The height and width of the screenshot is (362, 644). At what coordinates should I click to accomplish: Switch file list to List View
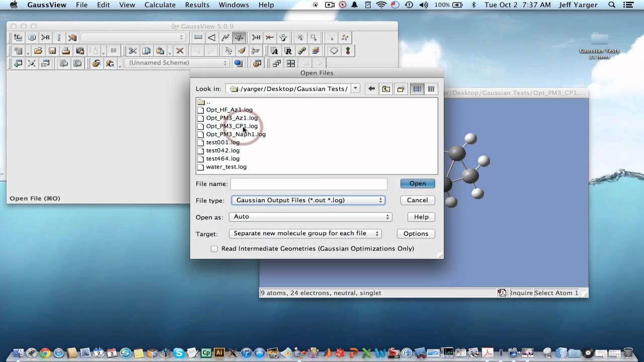click(x=417, y=89)
